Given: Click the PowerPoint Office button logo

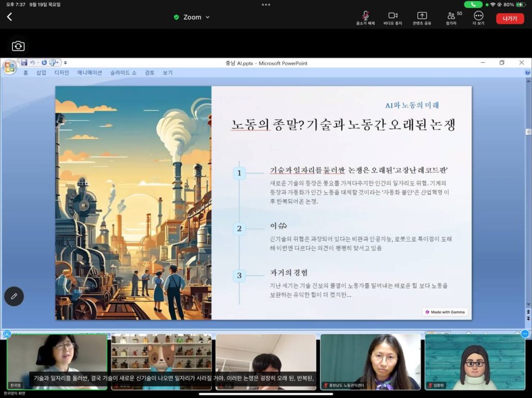Looking at the screenshot, I should click(9, 67).
